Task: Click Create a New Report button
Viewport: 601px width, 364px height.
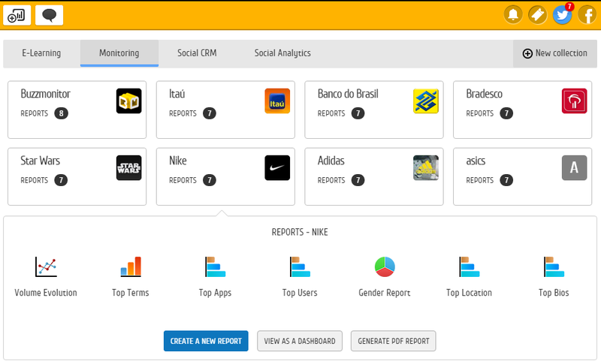Action: click(206, 341)
